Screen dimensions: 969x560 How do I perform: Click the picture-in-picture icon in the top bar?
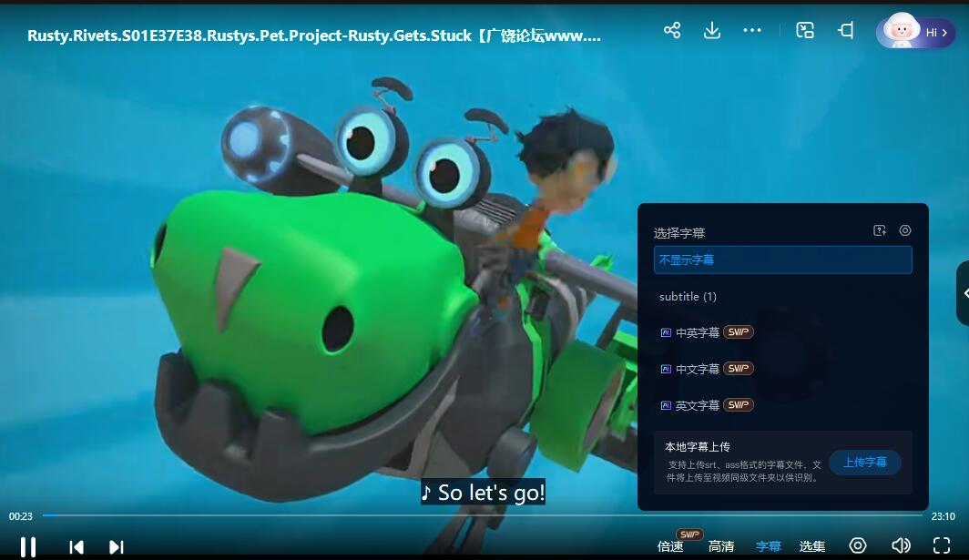(x=805, y=30)
